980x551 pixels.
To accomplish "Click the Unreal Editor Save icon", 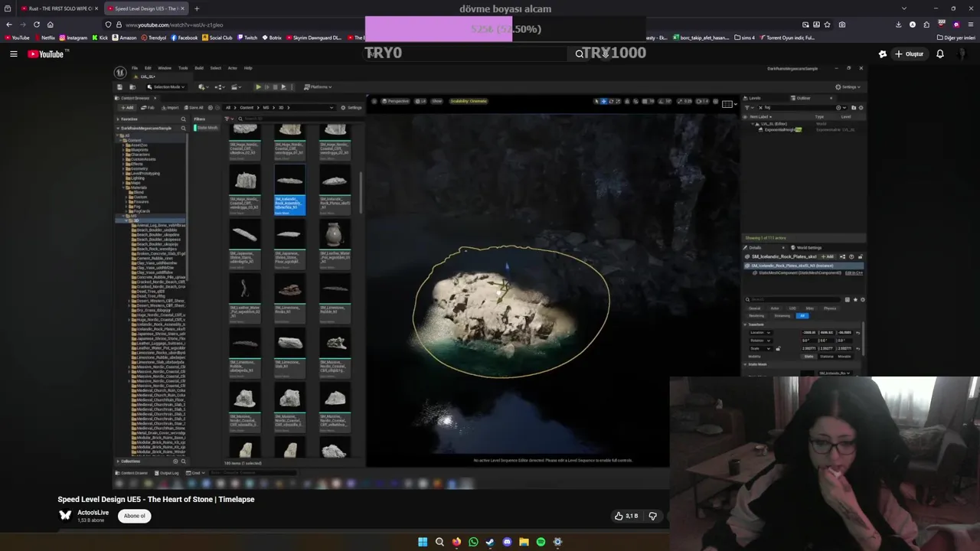I will click(x=119, y=86).
